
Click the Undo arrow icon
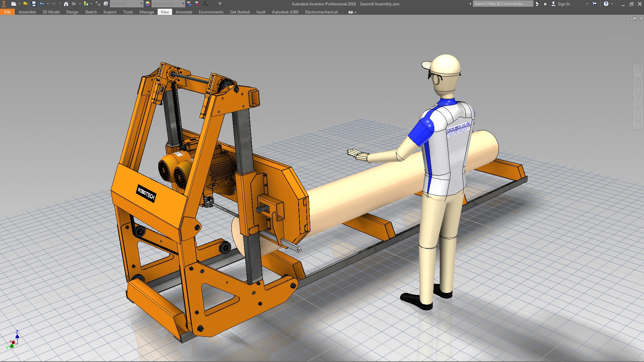[x=42, y=4]
